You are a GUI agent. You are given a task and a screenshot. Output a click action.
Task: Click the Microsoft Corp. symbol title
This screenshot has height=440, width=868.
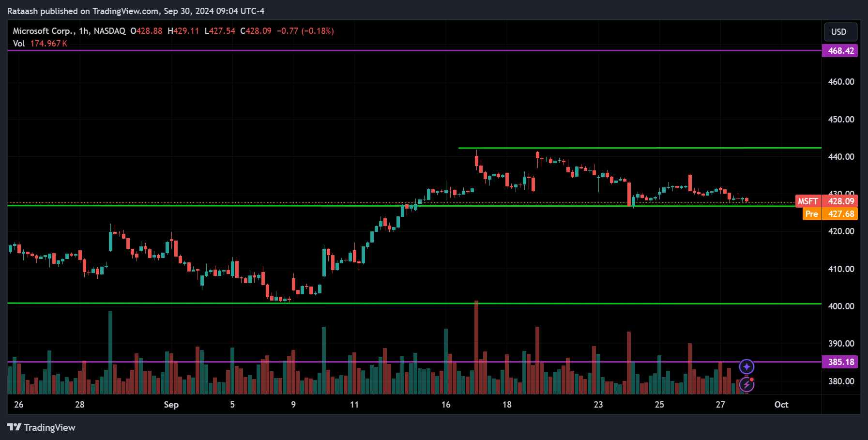point(44,31)
